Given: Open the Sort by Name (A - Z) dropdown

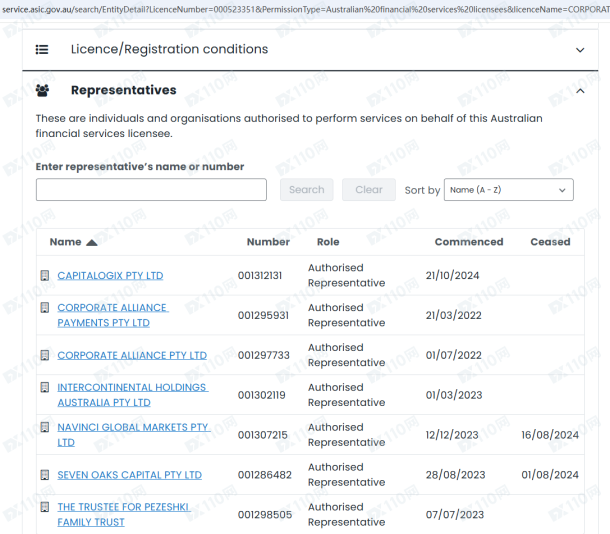Looking at the screenshot, I should 508,190.
